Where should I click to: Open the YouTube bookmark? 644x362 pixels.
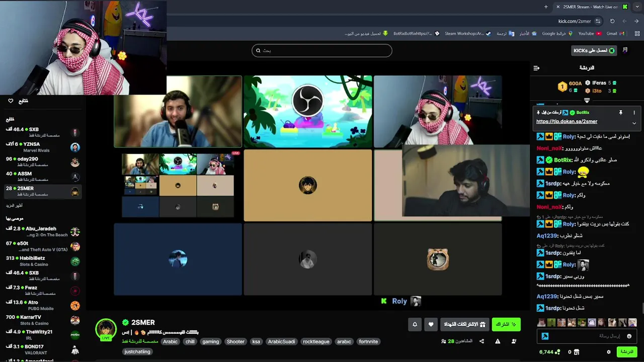pyautogui.click(x=590, y=34)
